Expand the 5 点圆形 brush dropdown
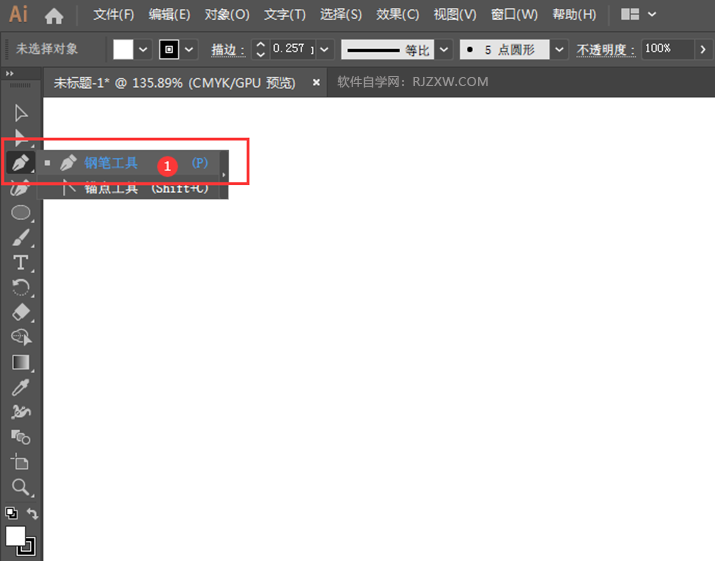 tap(560, 49)
